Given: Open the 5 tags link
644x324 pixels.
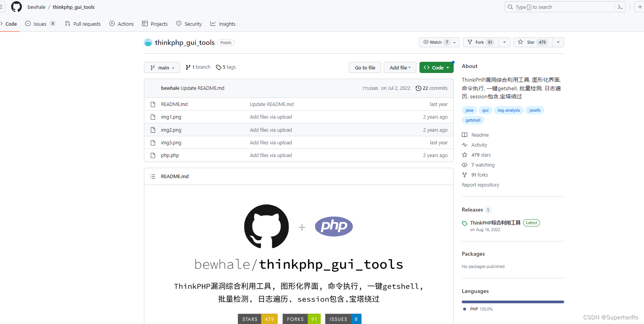Looking at the screenshot, I should (226, 67).
